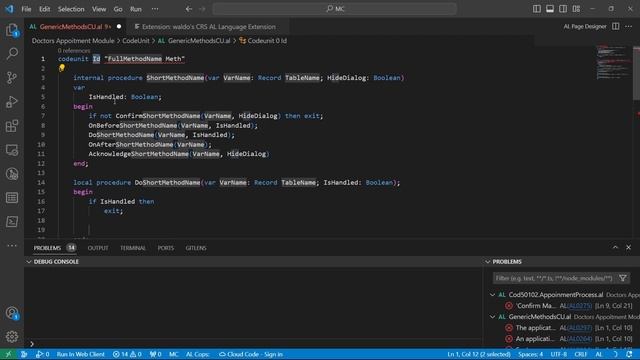Open the AL0275 error code link

580,306
